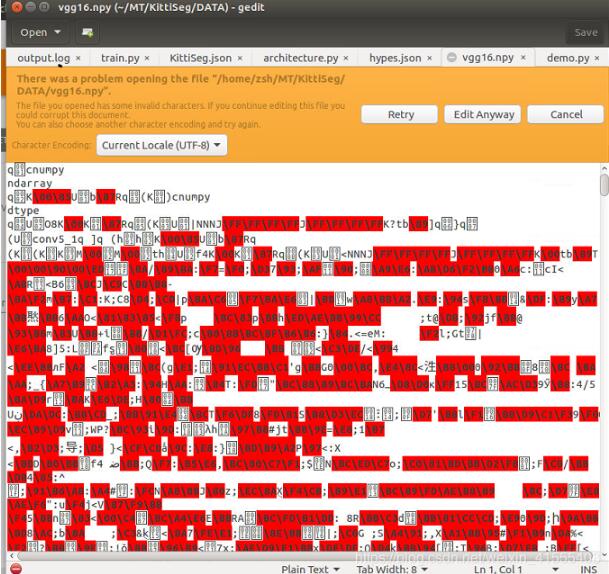Image resolution: width=609 pixels, height=574 pixels.
Task: Open the Character Encoding dropdown
Action: pyautogui.click(x=162, y=145)
